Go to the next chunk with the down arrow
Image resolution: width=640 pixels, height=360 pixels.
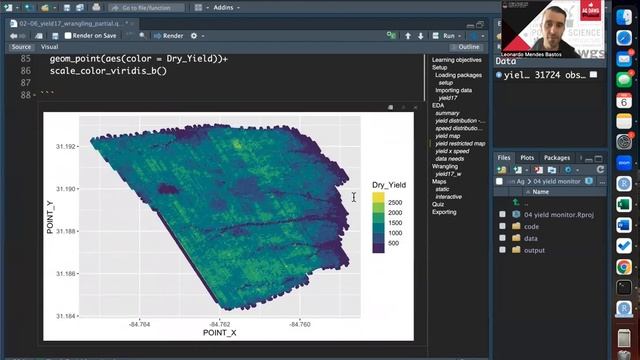[x=420, y=36]
